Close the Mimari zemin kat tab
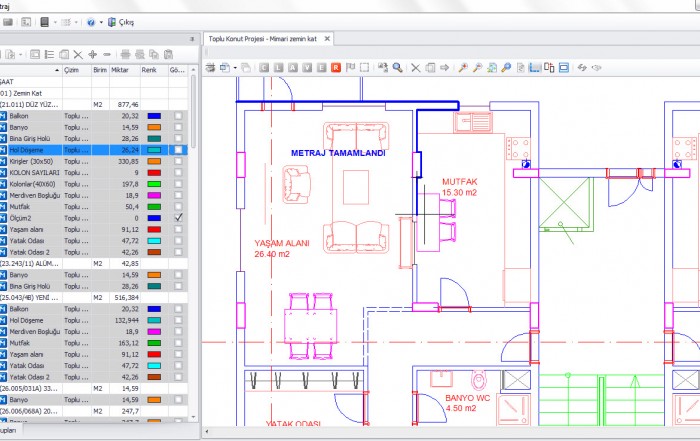Viewport: 700px width, 441px height. (x=329, y=38)
